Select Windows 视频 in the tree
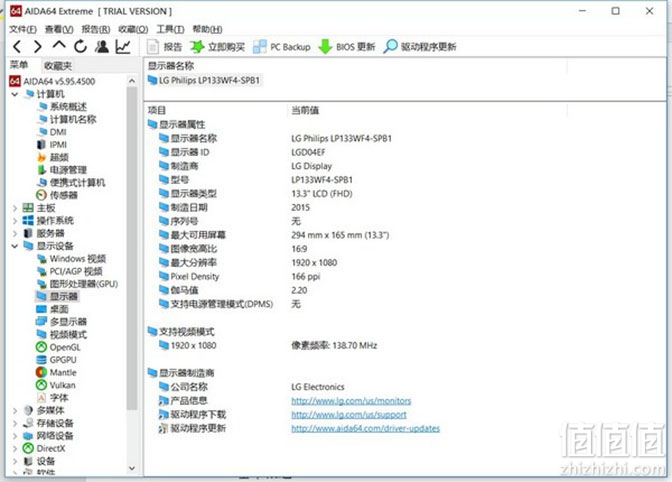This screenshot has width=672, height=482. coord(72,259)
